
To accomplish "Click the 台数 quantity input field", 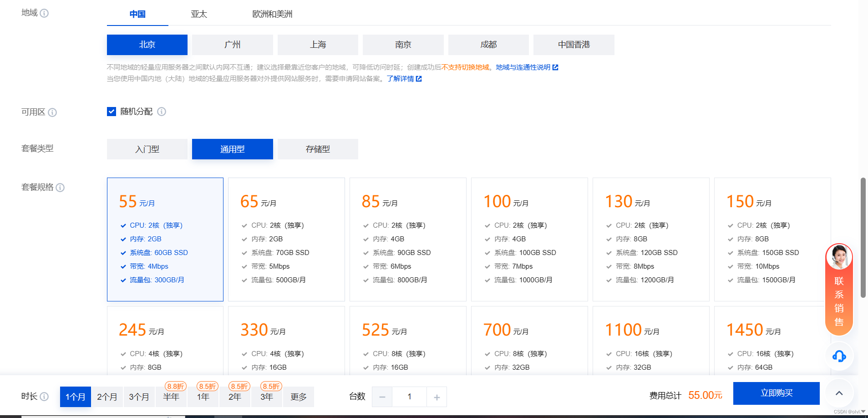I will tap(410, 397).
